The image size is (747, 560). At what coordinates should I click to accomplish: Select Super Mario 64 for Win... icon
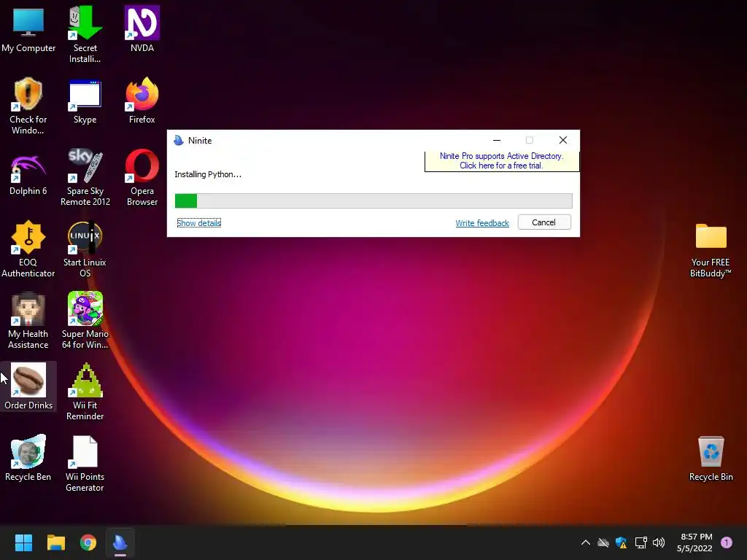click(x=85, y=320)
